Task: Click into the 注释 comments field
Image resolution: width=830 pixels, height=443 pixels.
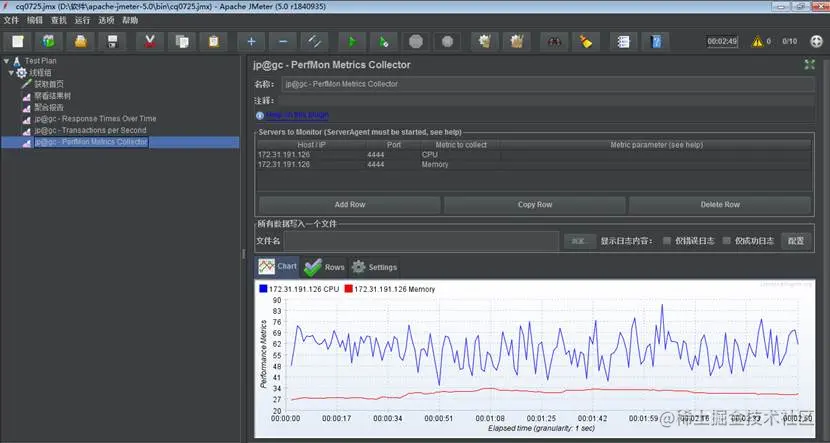Action: pyautogui.click(x=546, y=101)
